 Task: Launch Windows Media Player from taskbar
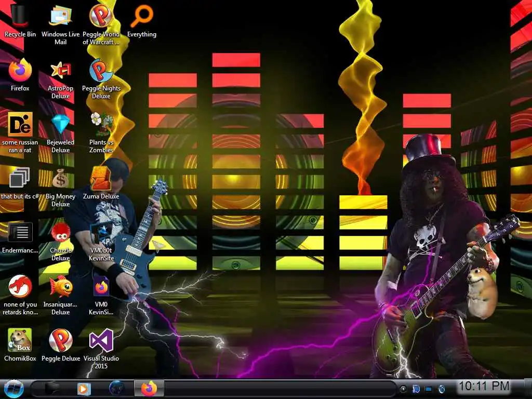84,389
